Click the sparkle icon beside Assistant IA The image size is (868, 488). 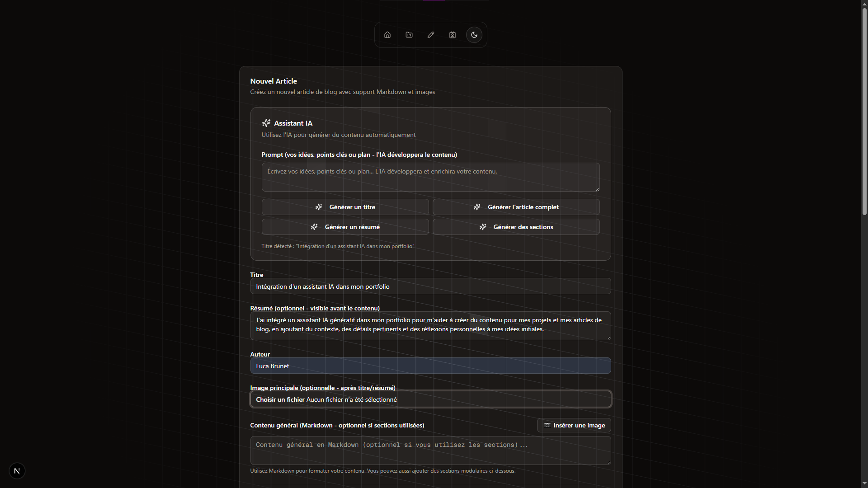click(x=266, y=123)
